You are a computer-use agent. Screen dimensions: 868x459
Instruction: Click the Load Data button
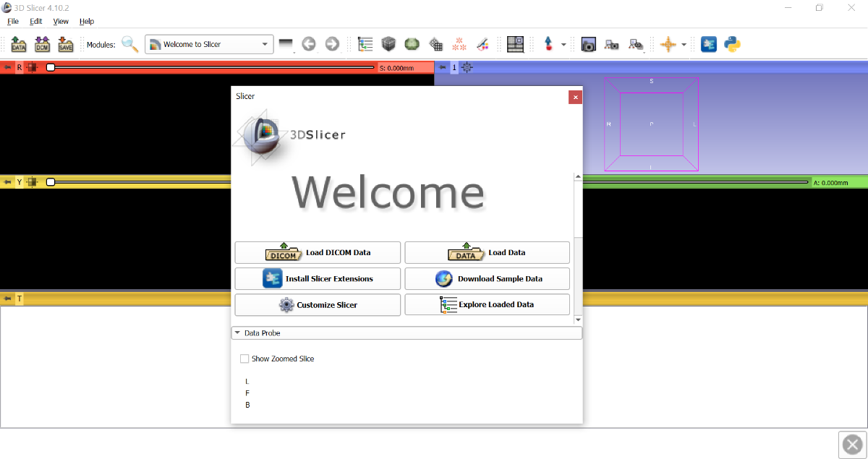click(x=488, y=253)
